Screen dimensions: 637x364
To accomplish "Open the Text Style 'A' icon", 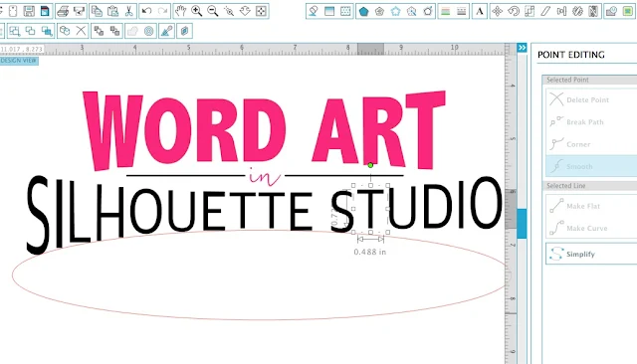I will (480, 11).
